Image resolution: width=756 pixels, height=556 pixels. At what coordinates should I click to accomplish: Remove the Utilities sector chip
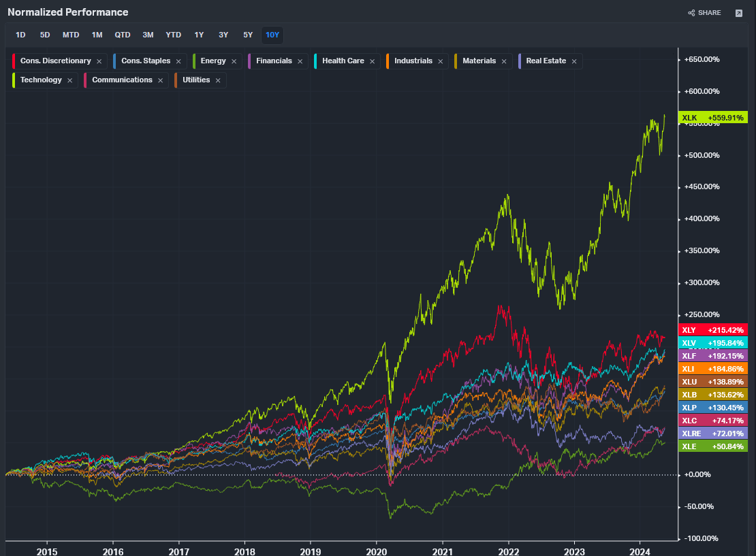point(218,80)
